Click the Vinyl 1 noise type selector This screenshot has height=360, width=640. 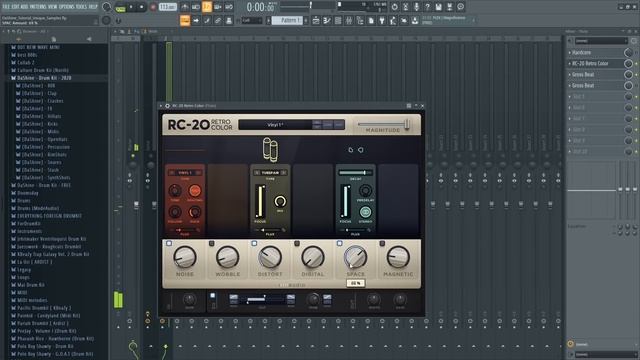pyautogui.click(x=185, y=173)
